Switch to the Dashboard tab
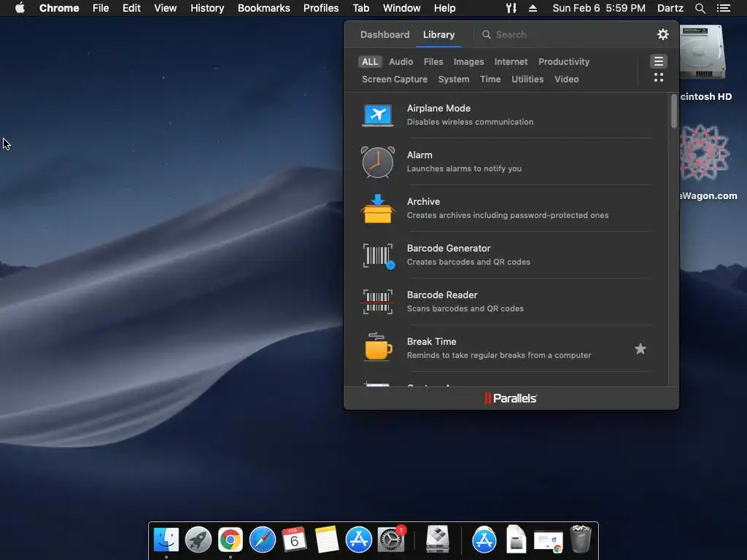The image size is (747, 560). tap(385, 34)
